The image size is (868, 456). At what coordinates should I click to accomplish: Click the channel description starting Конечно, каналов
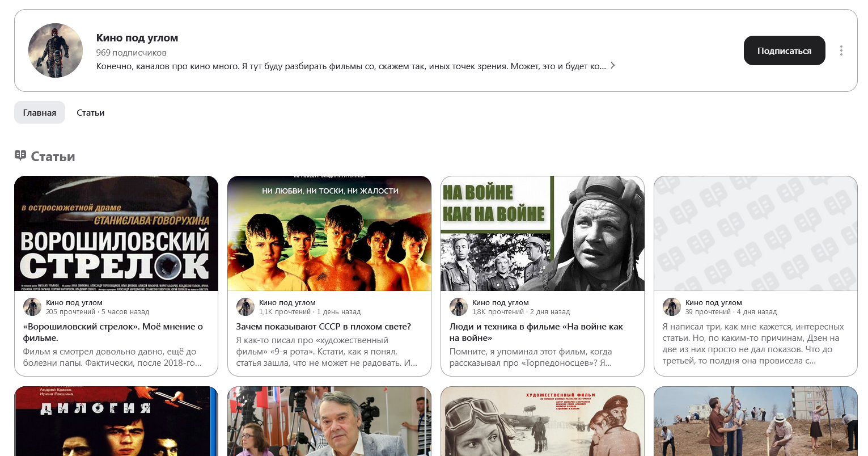351,66
